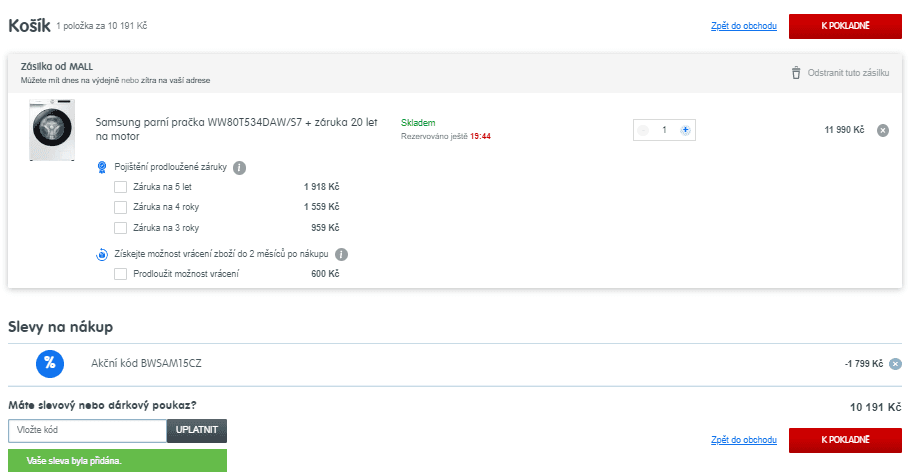Click the return period clock icon
Image resolution: width=911 pixels, height=472 pixels.
pyautogui.click(x=102, y=255)
